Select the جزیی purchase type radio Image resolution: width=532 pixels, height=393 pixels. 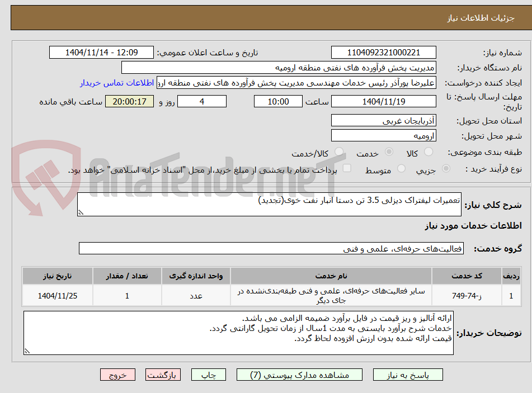tap(446, 168)
